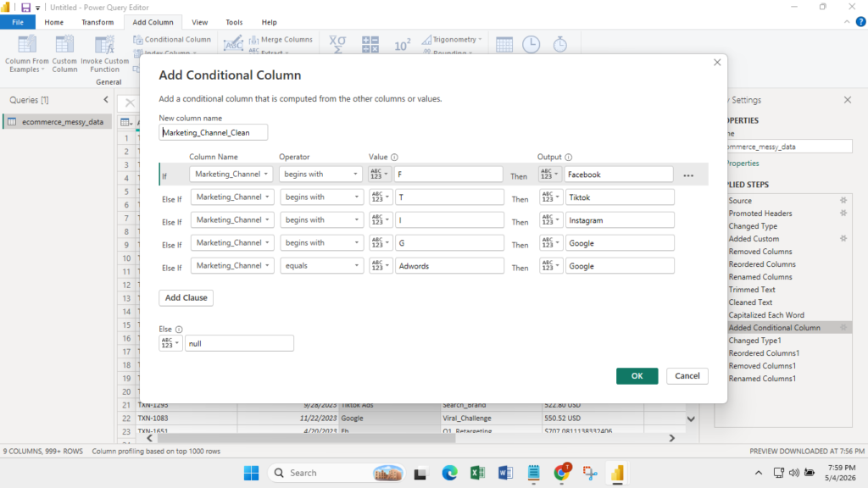Click the horizontal scrollbar right arrow
This screenshot has height=488, width=868.
click(671, 438)
